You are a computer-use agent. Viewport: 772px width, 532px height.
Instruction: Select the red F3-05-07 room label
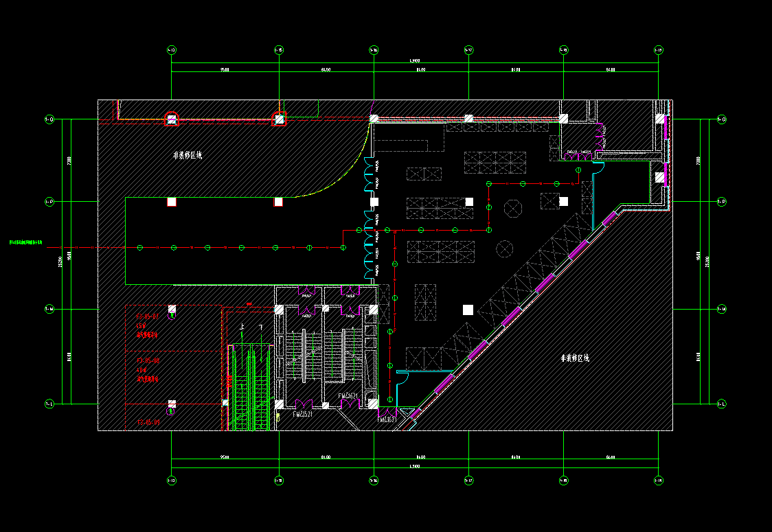(x=148, y=317)
